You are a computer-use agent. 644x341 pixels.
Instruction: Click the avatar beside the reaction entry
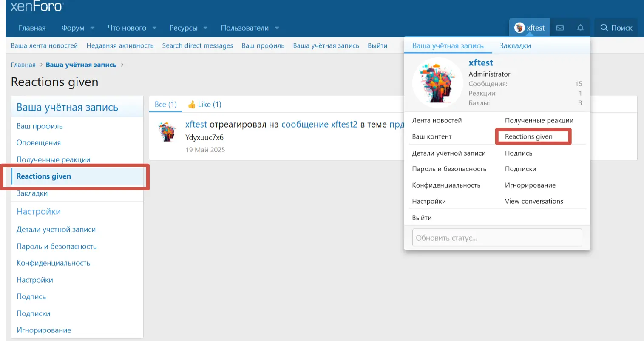point(167,132)
